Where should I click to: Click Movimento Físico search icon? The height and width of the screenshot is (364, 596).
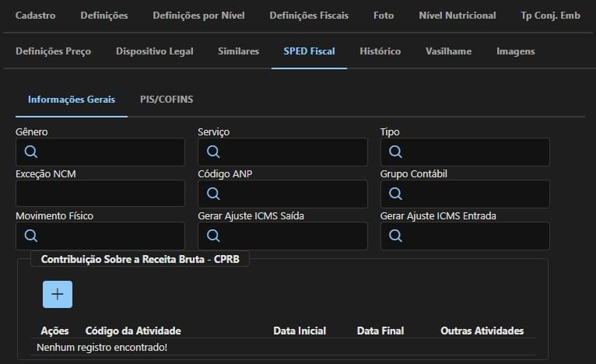coord(31,236)
